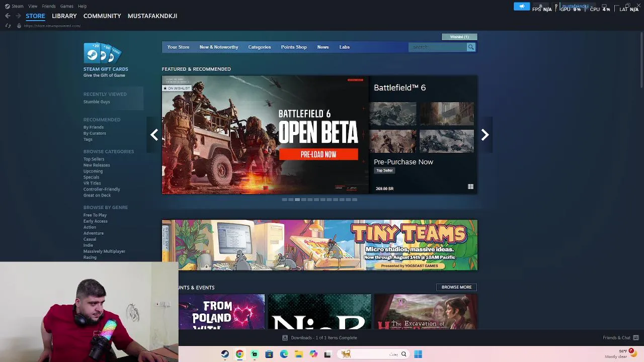Open Microsoft Store from the taskbar
Image resolution: width=644 pixels, height=362 pixels.
click(269, 354)
